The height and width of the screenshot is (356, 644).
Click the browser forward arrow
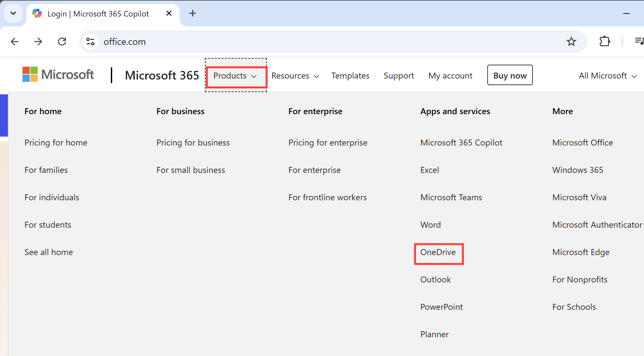point(38,42)
